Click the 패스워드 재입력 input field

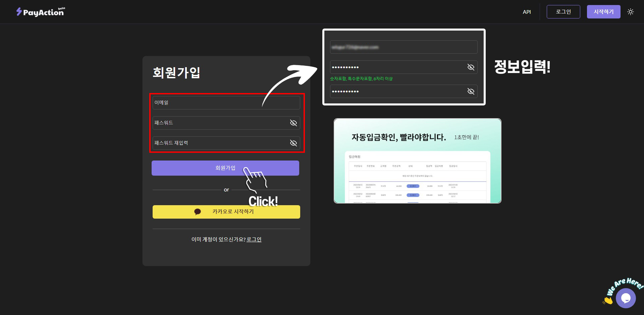click(x=226, y=143)
